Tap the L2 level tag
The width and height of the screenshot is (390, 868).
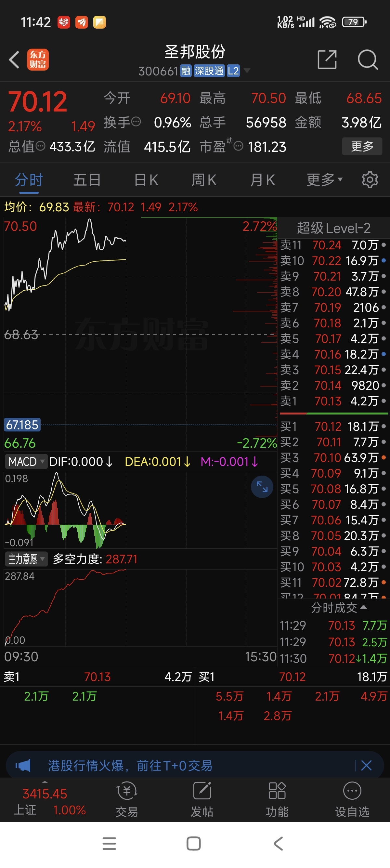[x=233, y=71]
